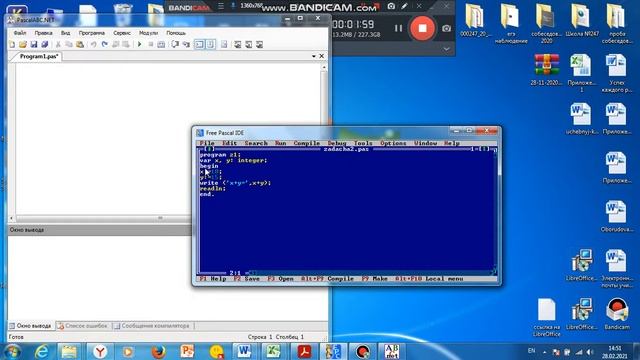The image size is (640, 360).
Task: Open Internet Explorer from taskbar
Action: click(41, 351)
